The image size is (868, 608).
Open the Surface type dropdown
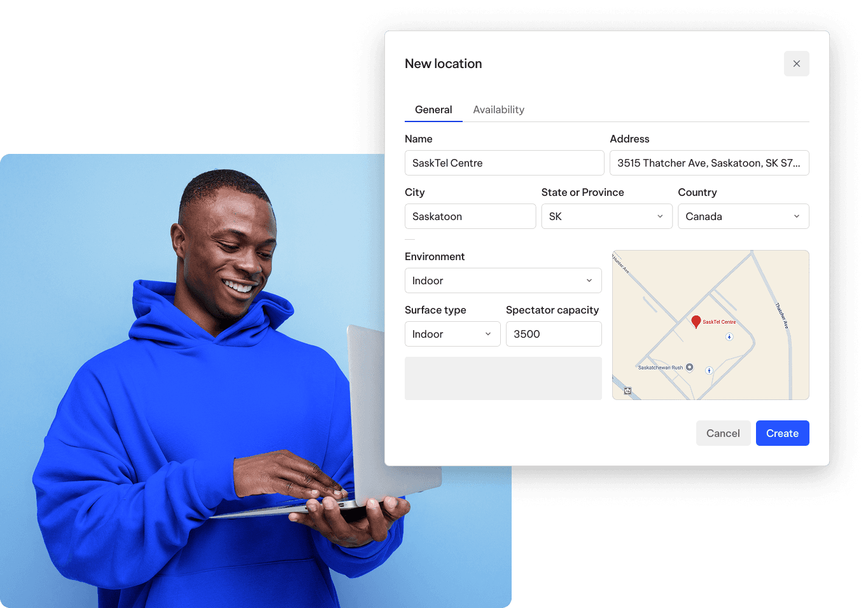pos(452,334)
